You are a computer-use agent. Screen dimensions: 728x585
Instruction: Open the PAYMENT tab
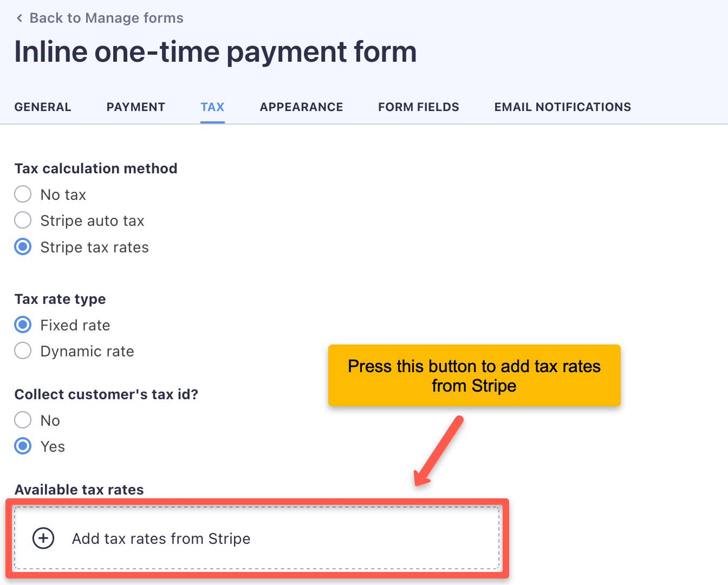click(x=135, y=107)
